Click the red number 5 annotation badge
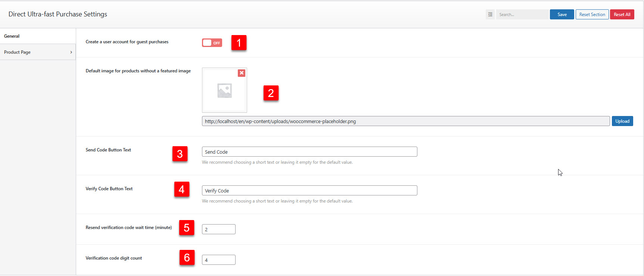The height and width of the screenshot is (276, 644). click(186, 228)
